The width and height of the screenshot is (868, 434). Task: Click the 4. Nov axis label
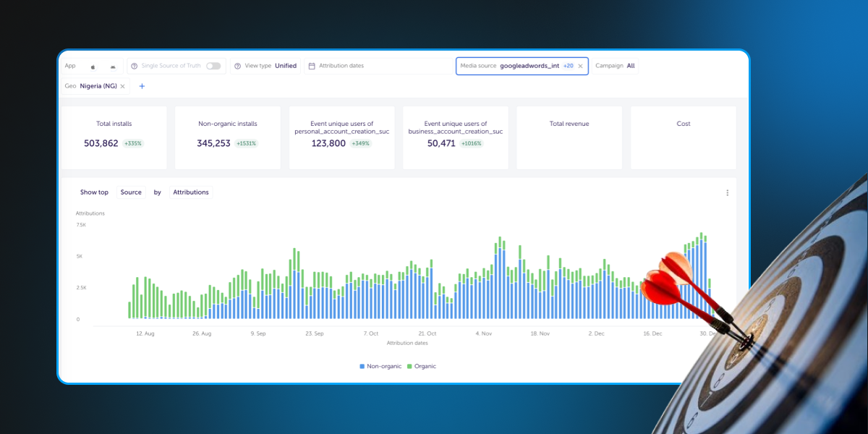(484, 333)
